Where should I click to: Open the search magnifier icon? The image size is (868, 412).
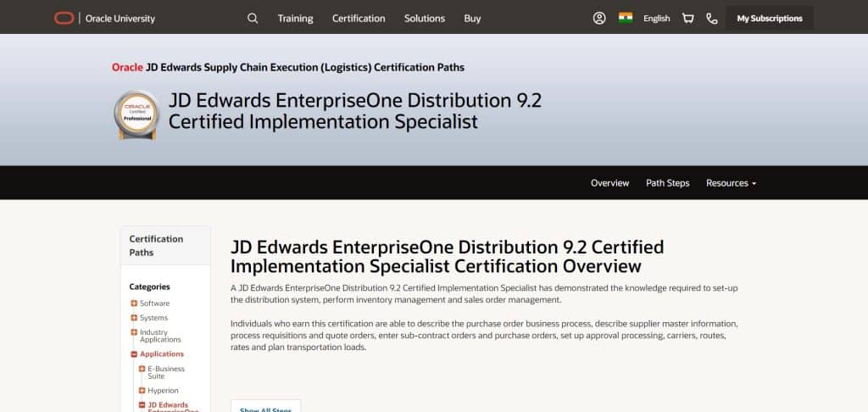click(253, 19)
